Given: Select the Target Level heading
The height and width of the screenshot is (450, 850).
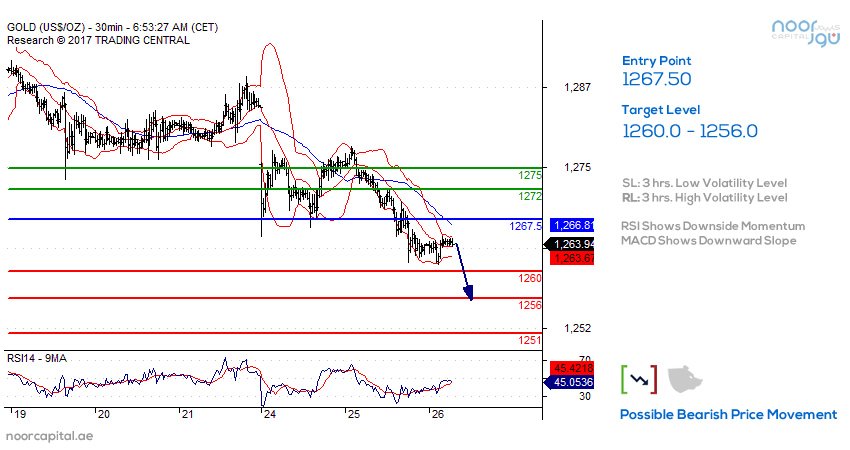Looking at the screenshot, I should 661,110.
